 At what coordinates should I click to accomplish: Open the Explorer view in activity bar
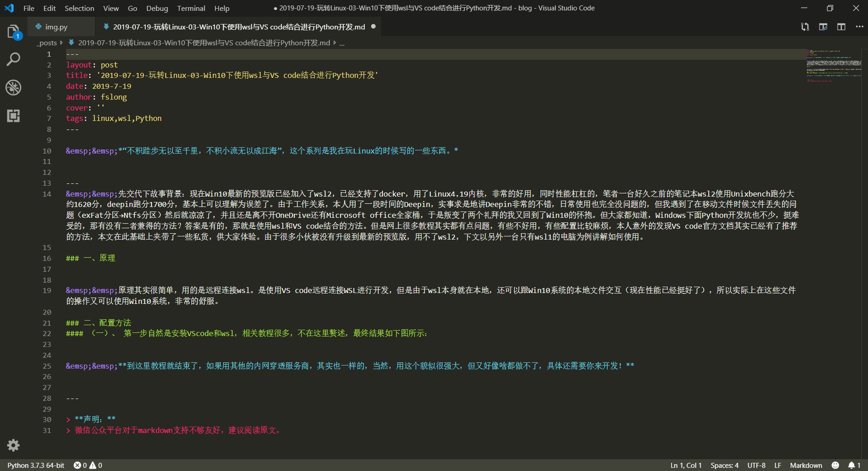[x=14, y=32]
